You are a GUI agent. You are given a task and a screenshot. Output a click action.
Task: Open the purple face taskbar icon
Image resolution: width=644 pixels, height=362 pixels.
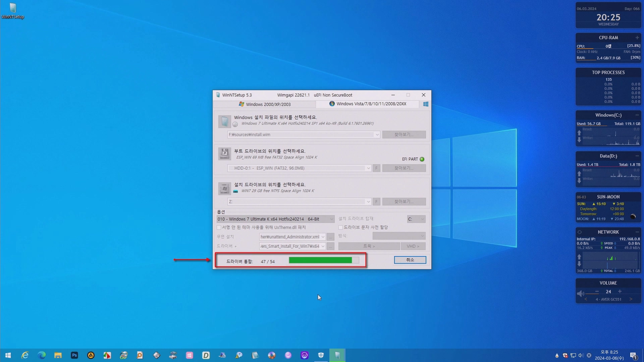304,355
